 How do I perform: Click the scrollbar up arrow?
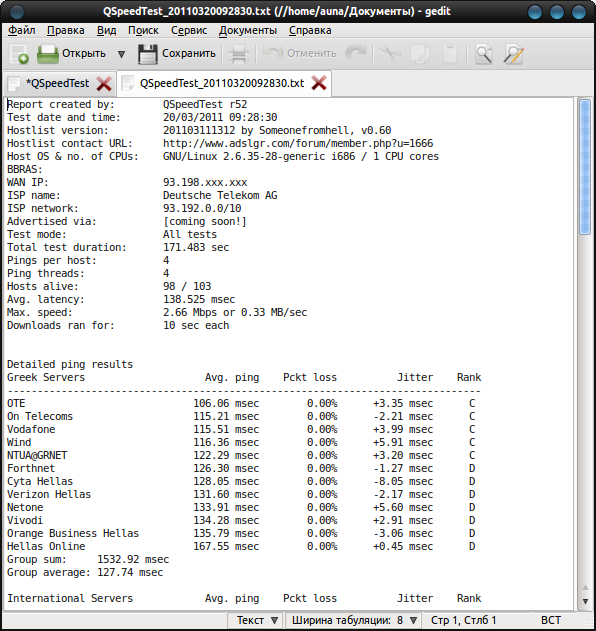[x=585, y=588]
